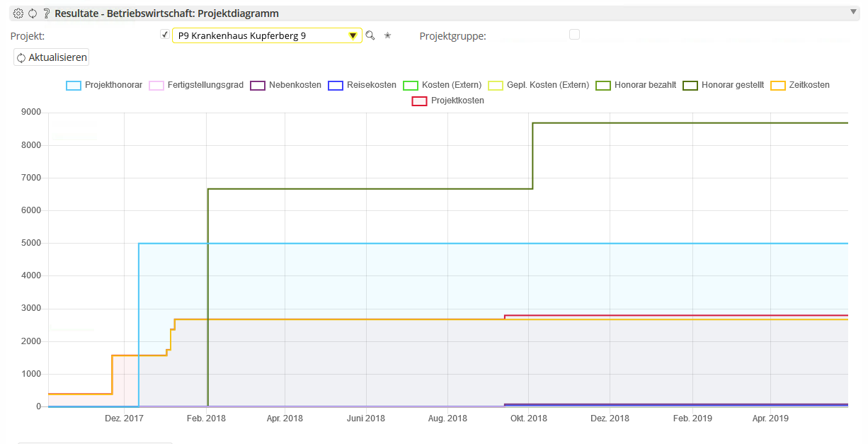Toggle the Projekt checkbox
Screen dimensions: 868x444
[x=165, y=35]
